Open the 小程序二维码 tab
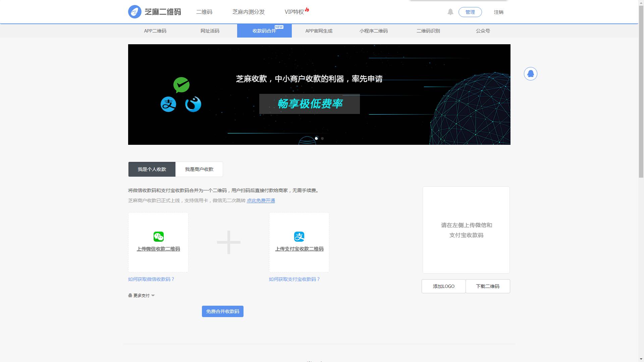644x362 pixels. point(373,31)
